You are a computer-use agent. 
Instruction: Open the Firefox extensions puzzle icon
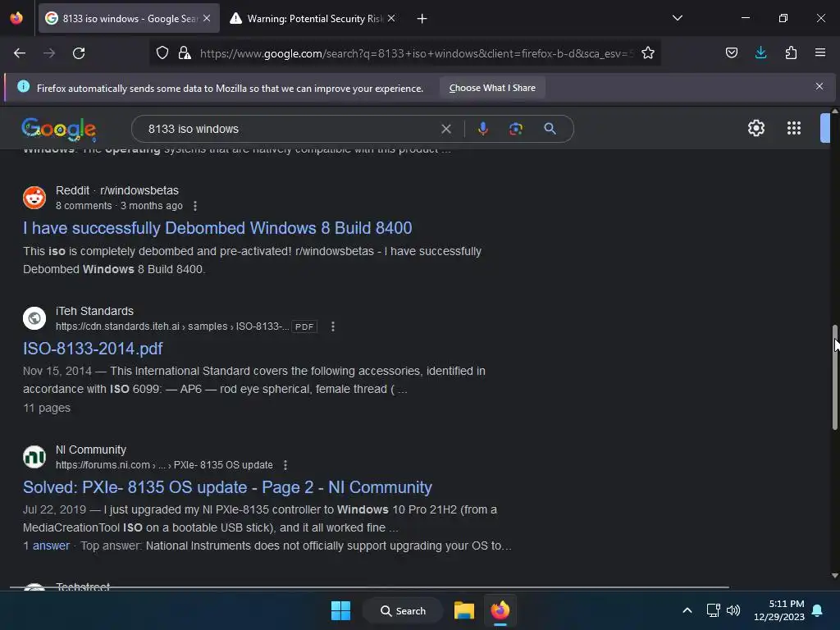click(x=791, y=52)
